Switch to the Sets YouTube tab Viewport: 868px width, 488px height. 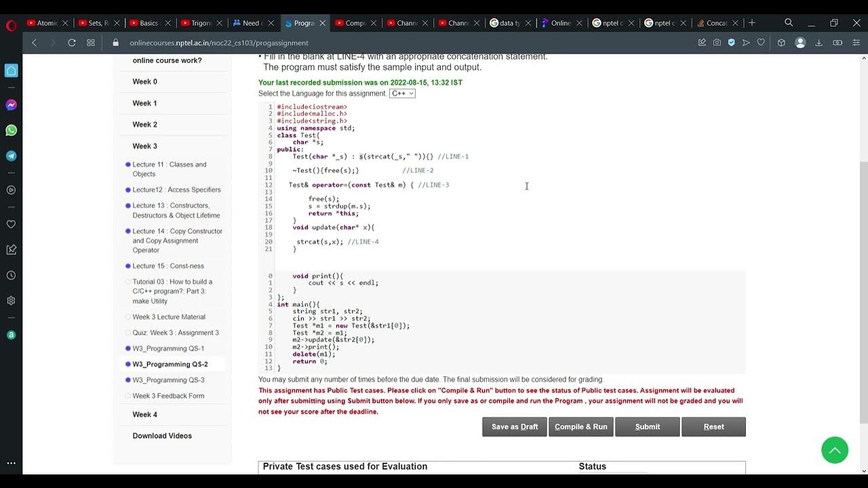[99, 23]
